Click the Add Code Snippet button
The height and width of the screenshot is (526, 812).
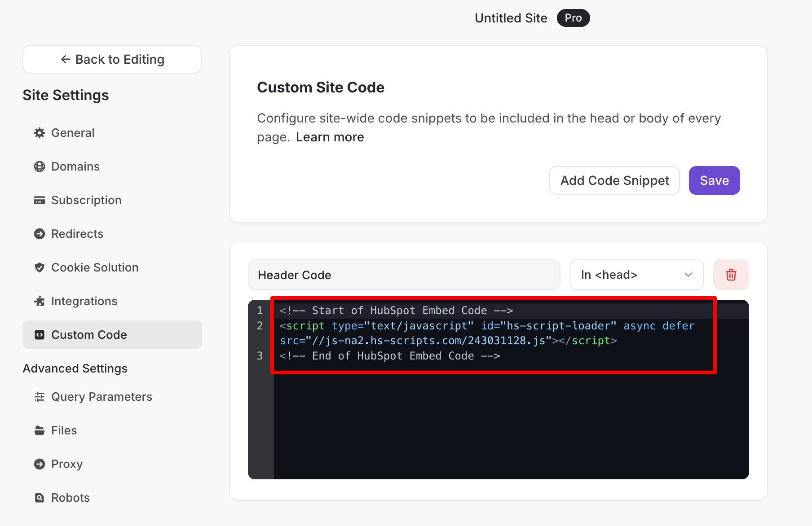coord(614,180)
